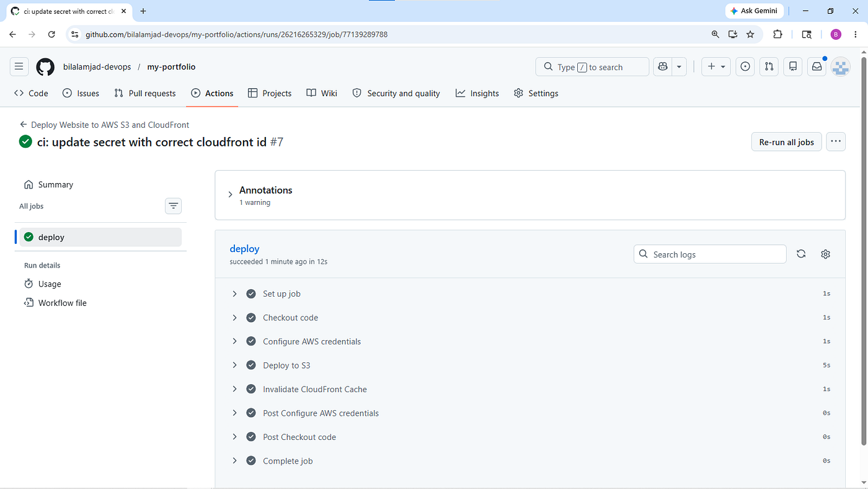Click the install app icon in address bar

pos(733,35)
